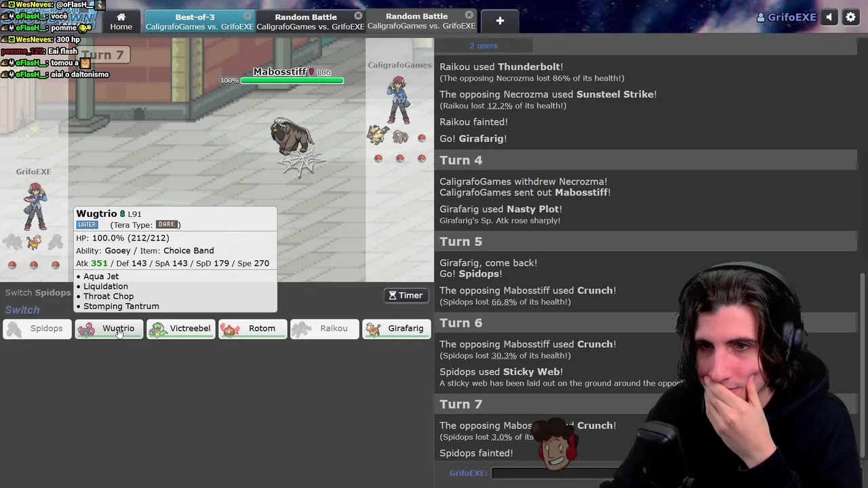Image resolution: width=868 pixels, height=488 pixels.
Task: Switch to Rotom
Action: 253,329
